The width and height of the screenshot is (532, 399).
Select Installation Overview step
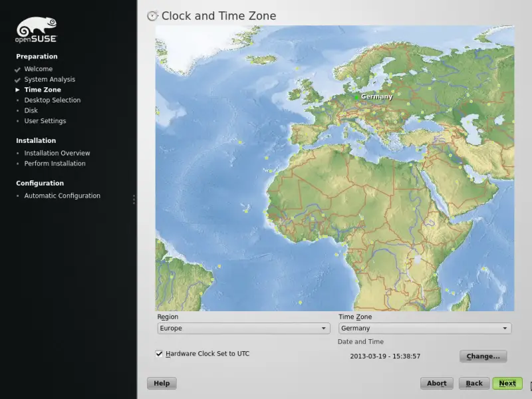pyautogui.click(x=57, y=153)
